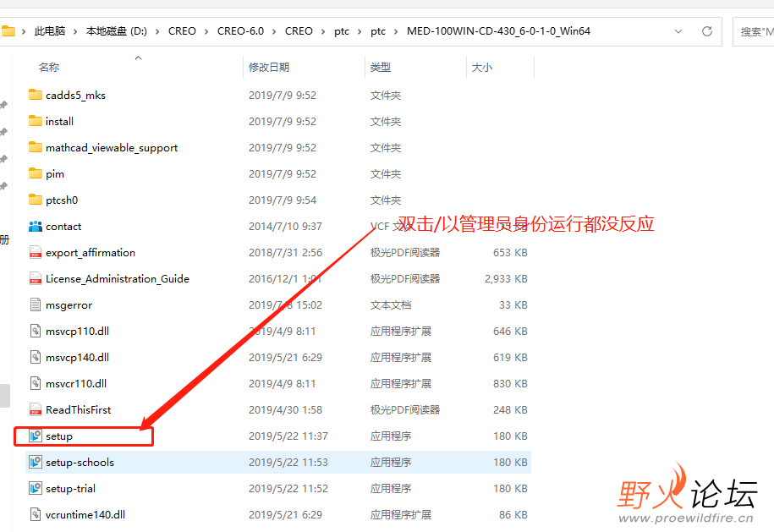Select the pim folder name

(x=55, y=173)
